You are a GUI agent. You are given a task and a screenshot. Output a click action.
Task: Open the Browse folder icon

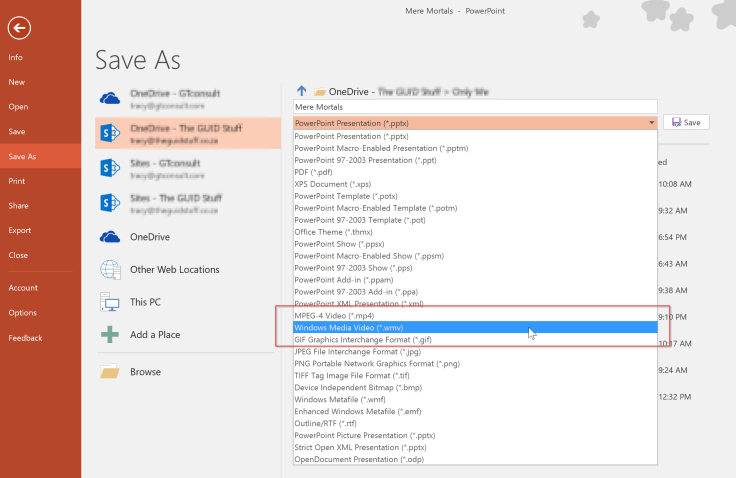[x=110, y=372]
